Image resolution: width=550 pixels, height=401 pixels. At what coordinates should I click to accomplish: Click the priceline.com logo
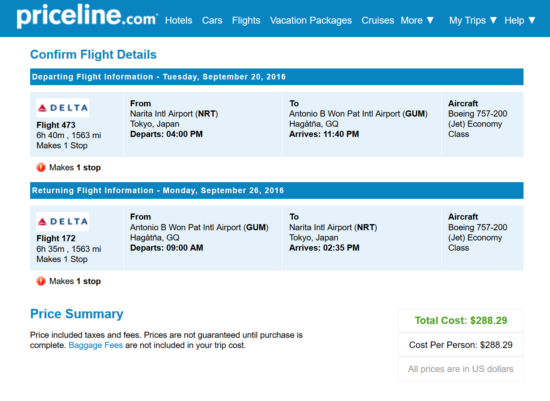pyautogui.click(x=87, y=16)
